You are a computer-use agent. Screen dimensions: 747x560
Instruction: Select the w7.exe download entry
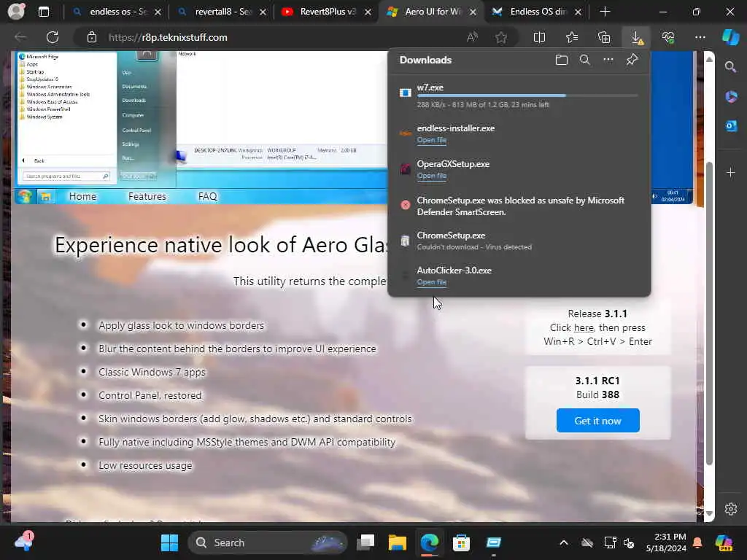pyautogui.click(x=519, y=96)
